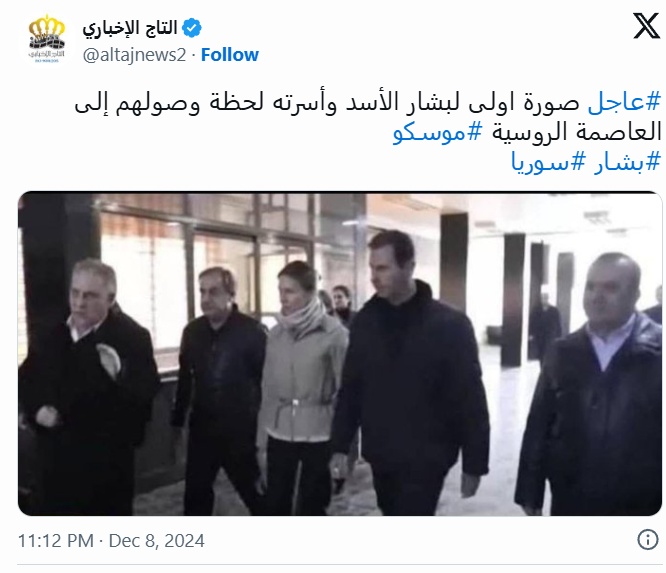Click the X logo icon
666x573 pixels.
pos(646,26)
